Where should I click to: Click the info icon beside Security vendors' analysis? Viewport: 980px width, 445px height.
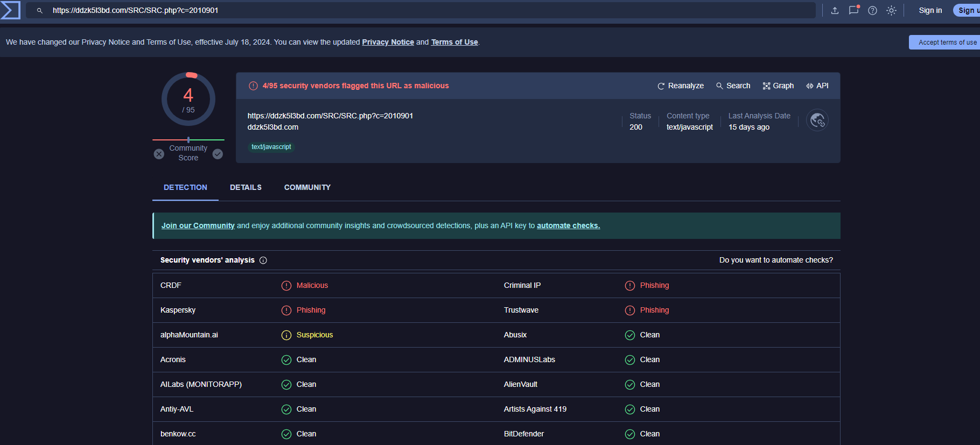pyautogui.click(x=263, y=260)
